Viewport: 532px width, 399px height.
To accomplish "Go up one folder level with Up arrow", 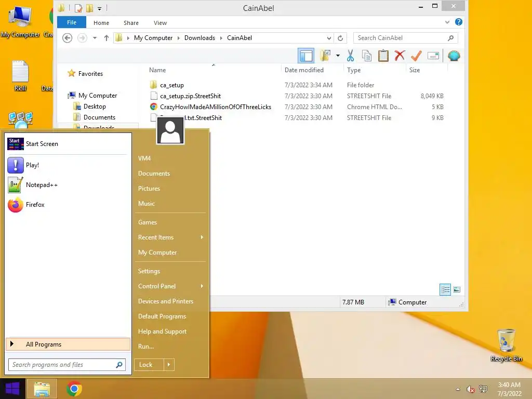I will pos(106,38).
